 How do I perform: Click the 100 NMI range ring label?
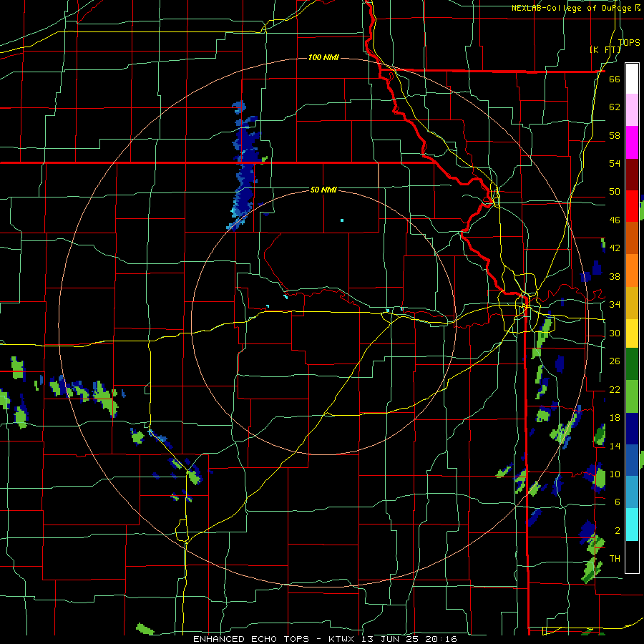coord(323,57)
